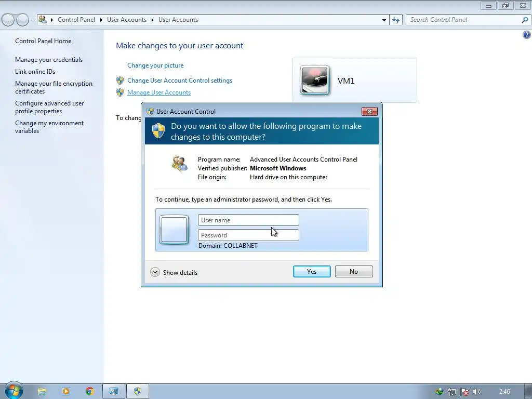
Task: Click the VM1 account name
Action: (346, 81)
